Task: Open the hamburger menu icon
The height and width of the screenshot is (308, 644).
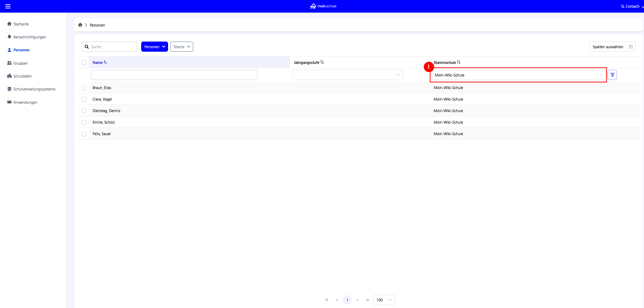Action: pos(8,6)
